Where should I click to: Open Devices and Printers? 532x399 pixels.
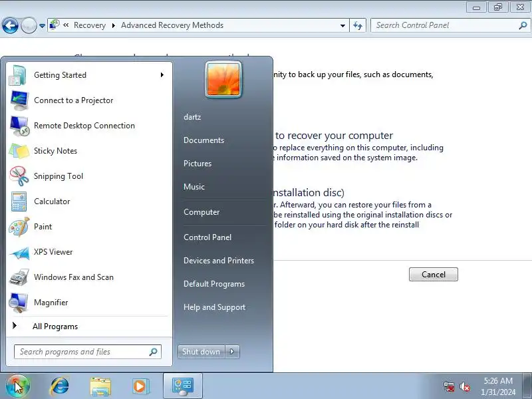coord(219,261)
